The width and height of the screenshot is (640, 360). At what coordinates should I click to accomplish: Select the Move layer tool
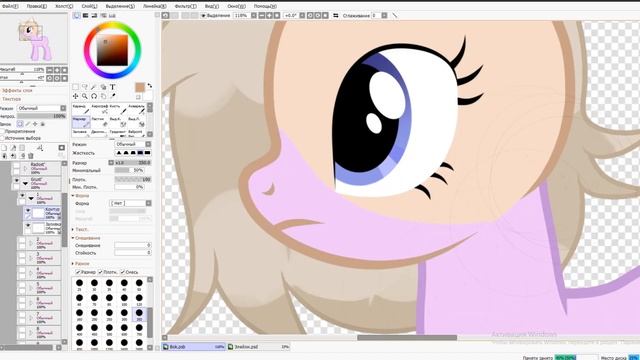pyautogui.click(x=76, y=96)
